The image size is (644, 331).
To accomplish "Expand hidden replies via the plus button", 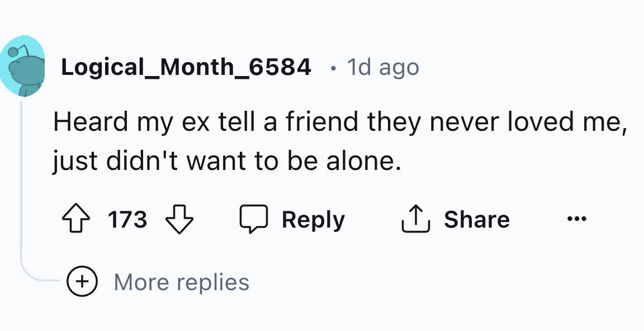I will point(82,282).
